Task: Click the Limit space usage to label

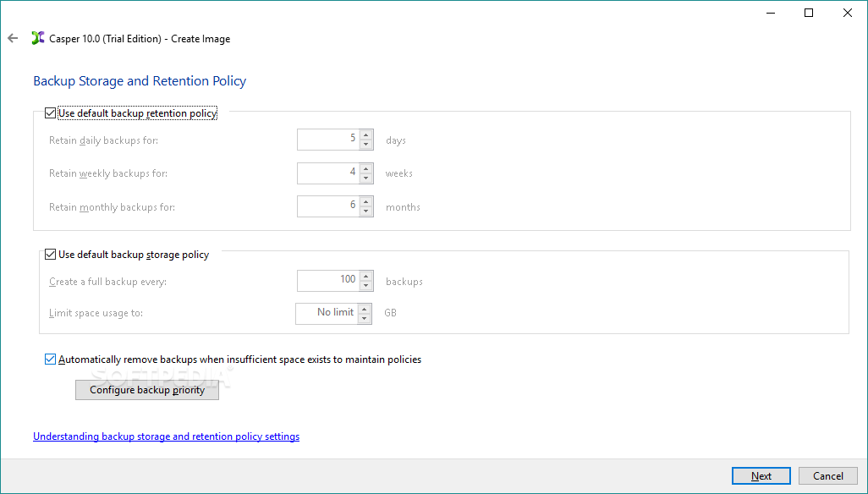Action: (x=96, y=313)
